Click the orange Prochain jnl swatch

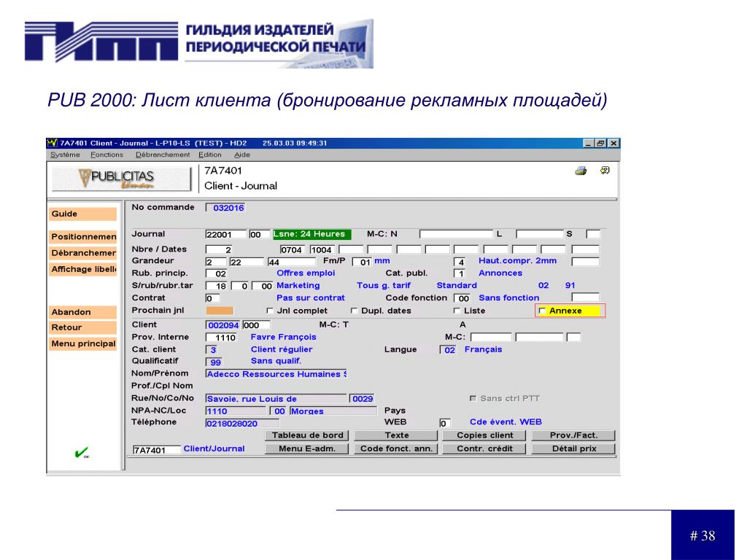220,311
